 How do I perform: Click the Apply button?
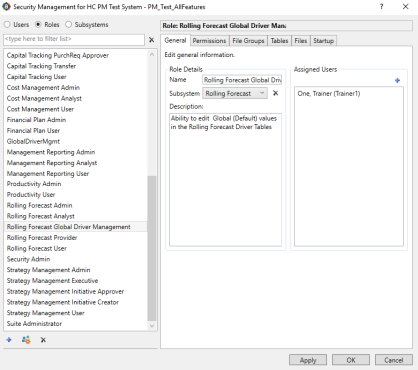pos(308,360)
